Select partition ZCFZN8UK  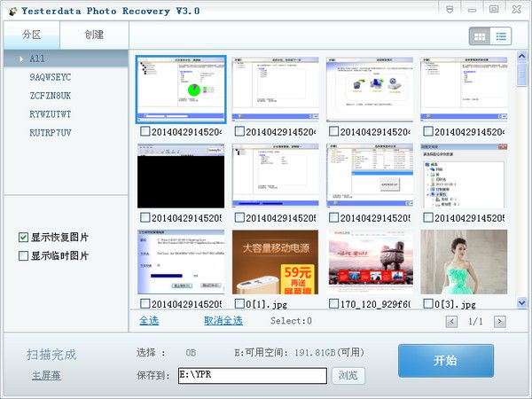51,96
